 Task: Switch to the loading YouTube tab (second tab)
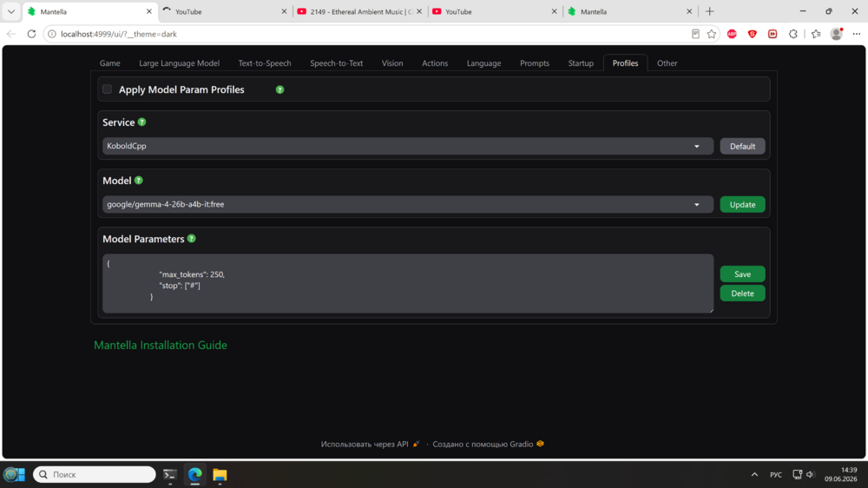click(x=224, y=11)
